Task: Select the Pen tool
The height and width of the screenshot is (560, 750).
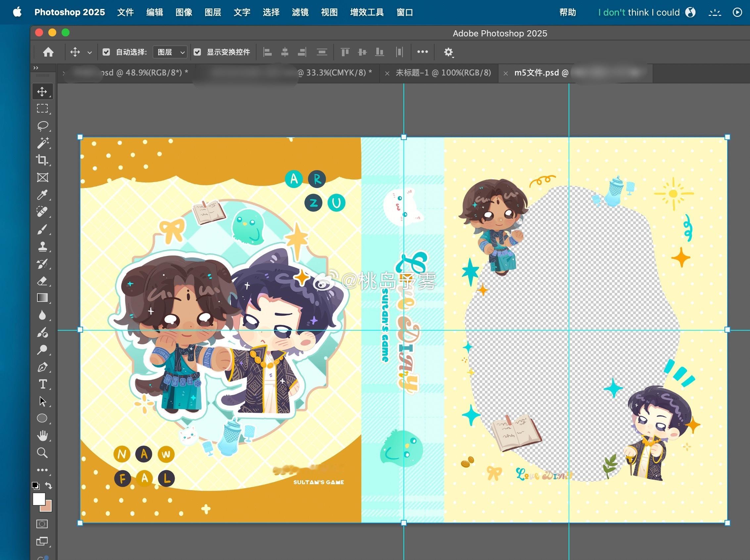Action: coord(42,367)
